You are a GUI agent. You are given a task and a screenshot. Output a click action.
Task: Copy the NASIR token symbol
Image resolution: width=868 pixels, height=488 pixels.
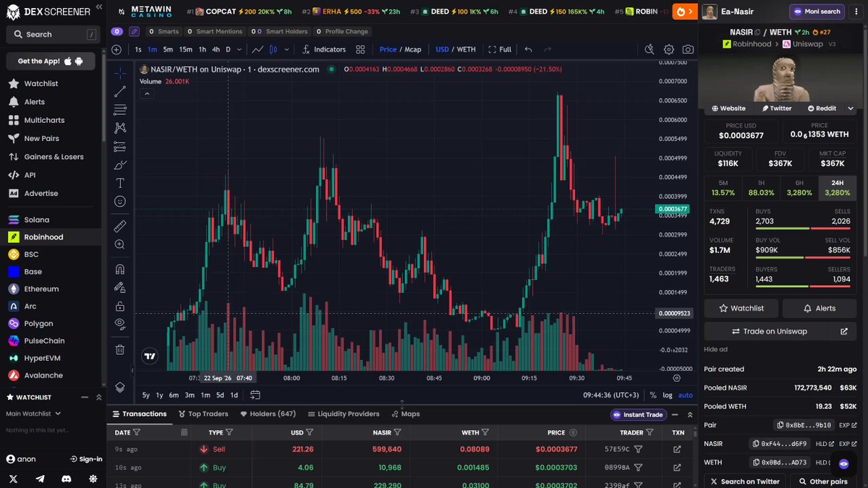pos(757,33)
